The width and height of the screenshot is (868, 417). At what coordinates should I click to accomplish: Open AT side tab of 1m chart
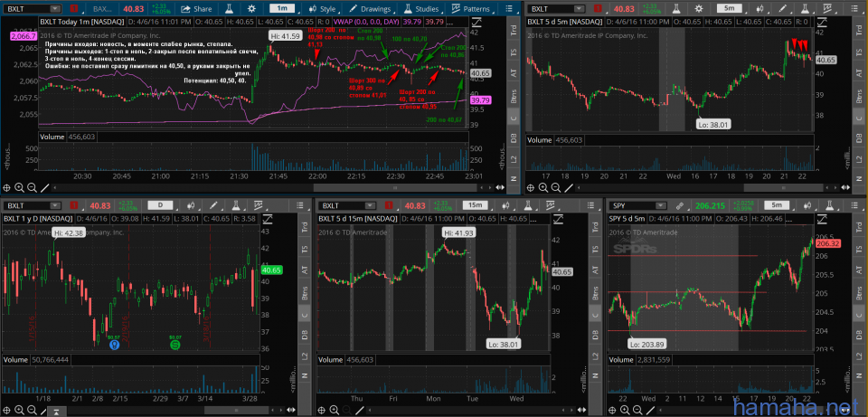[514, 72]
